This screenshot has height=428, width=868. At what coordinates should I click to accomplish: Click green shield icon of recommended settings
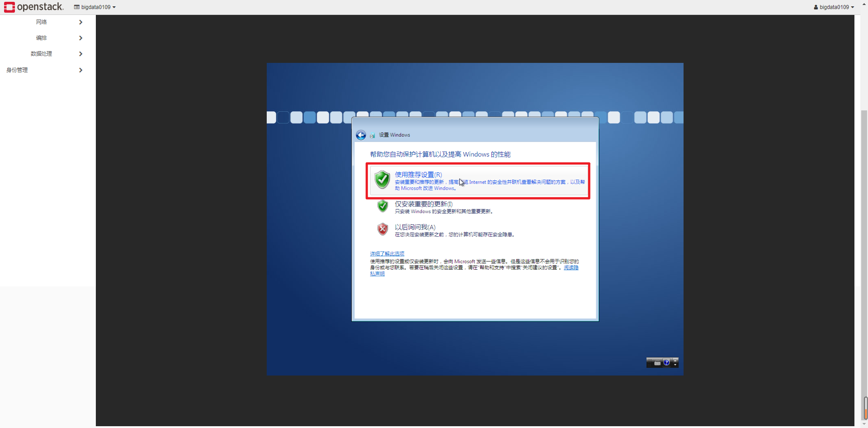click(x=382, y=179)
